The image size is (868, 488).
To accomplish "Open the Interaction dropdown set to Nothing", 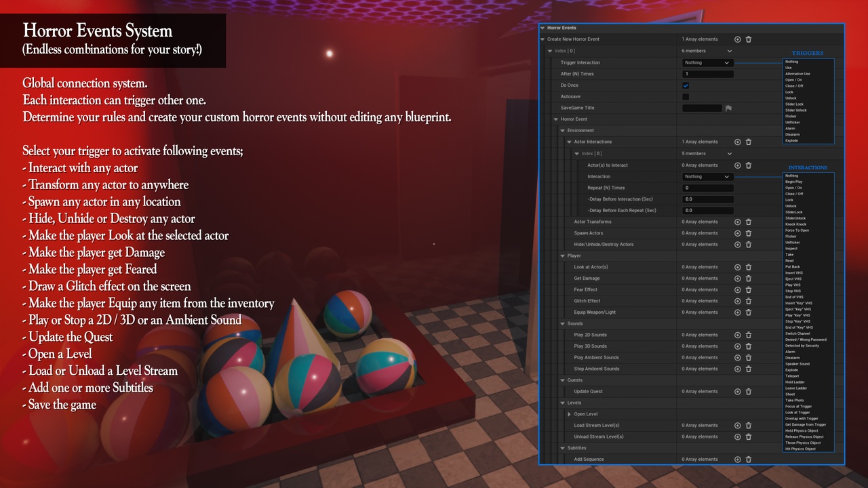I will tap(707, 177).
